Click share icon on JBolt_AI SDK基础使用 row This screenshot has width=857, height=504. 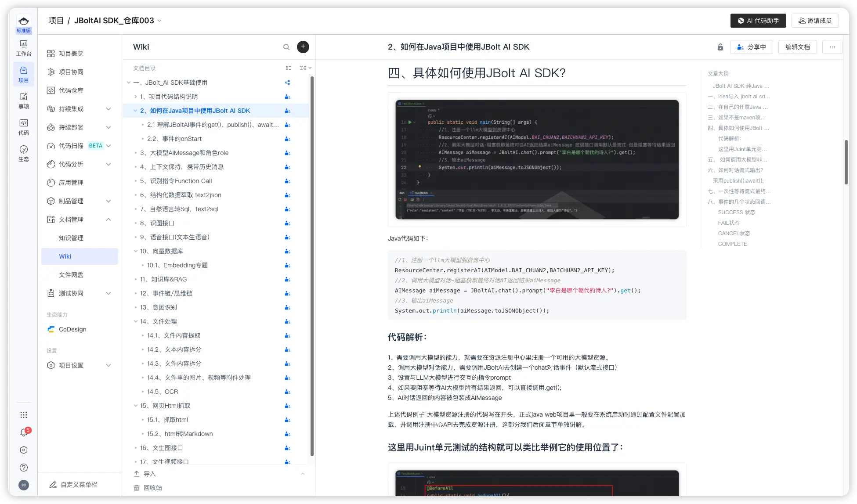[x=288, y=83]
